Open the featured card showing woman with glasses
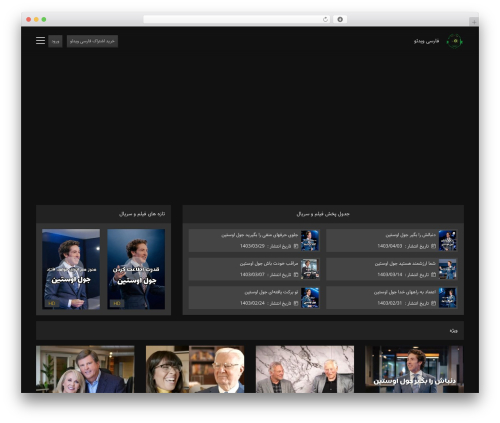Screen dimensions: 500x423 point(195,369)
